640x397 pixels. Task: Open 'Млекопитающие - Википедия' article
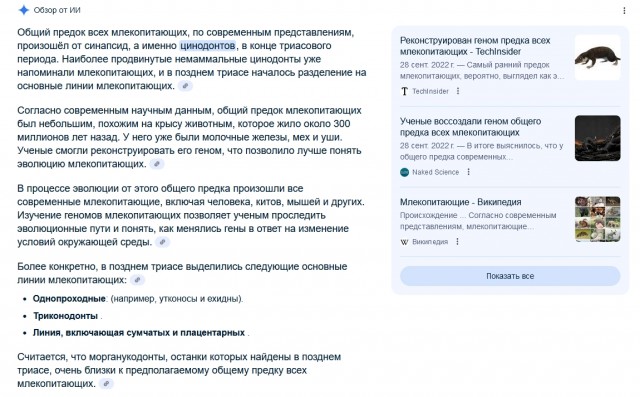click(x=460, y=202)
